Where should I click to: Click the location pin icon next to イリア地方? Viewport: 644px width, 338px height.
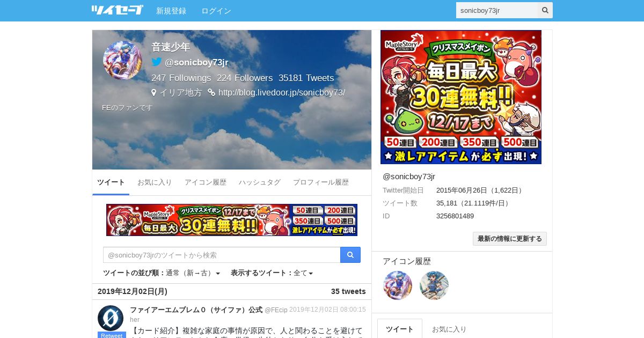(154, 92)
